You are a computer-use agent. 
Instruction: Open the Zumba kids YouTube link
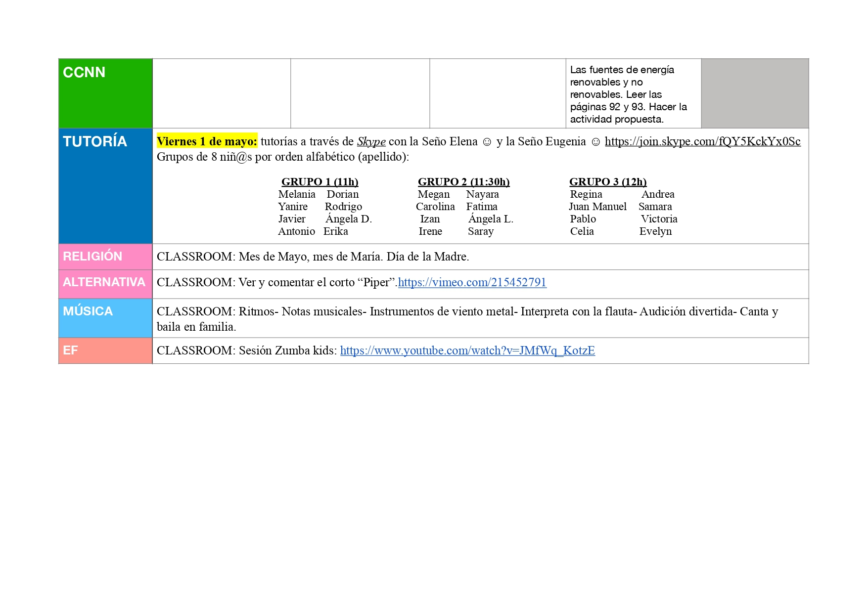click(467, 351)
